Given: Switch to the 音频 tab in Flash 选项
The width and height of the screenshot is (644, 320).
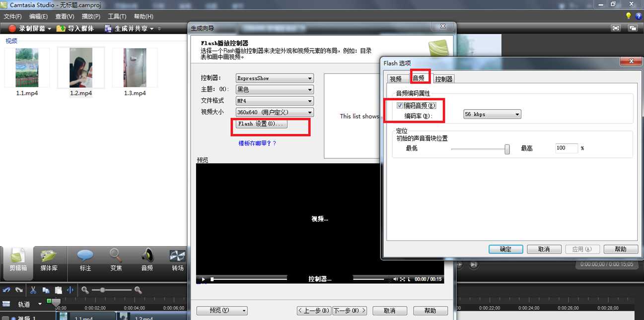Looking at the screenshot, I should [x=419, y=77].
